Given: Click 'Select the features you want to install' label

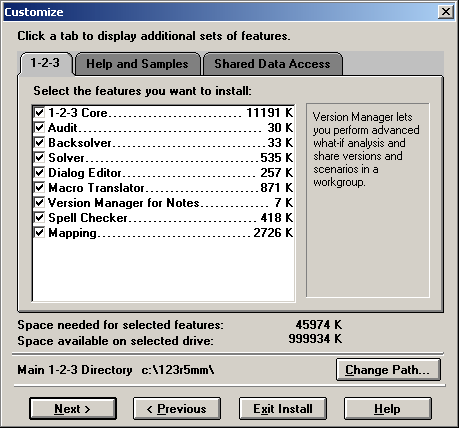Looking at the screenshot, I should pos(142,91).
